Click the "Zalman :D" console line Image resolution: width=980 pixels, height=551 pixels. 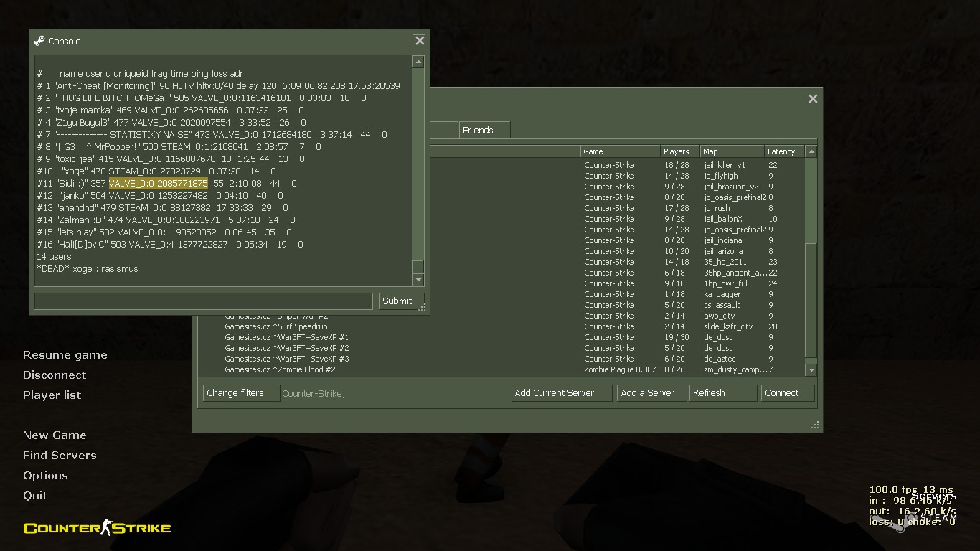click(166, 220)
